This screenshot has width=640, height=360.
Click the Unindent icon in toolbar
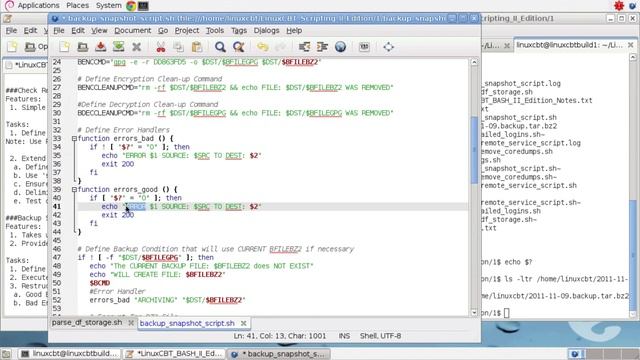coord(304,47)
